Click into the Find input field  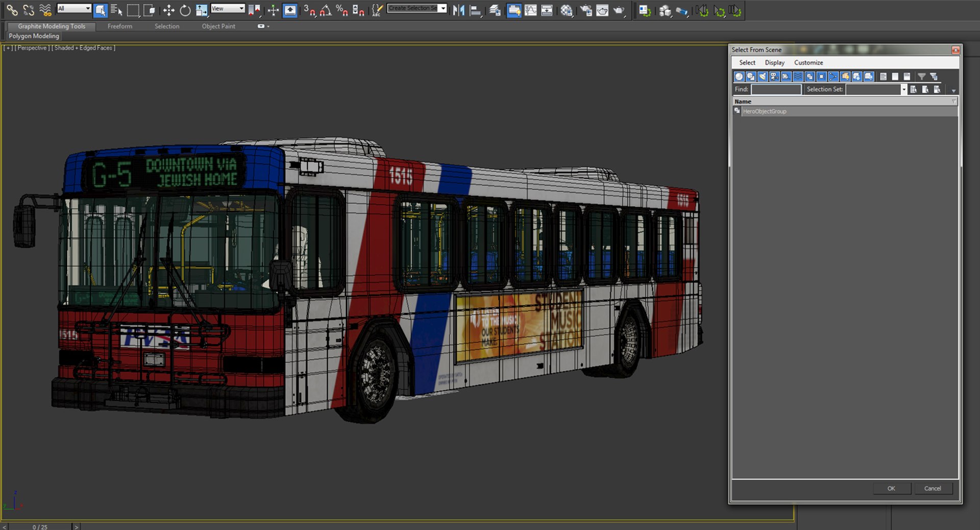pyautogui.click(x=776, y=89)
